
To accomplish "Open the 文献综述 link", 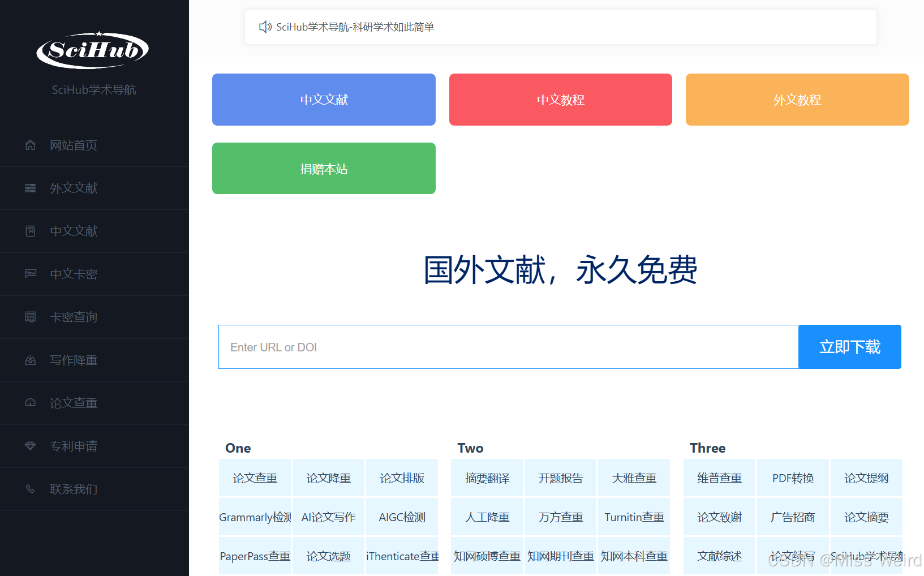I will [x=720, y=556].
